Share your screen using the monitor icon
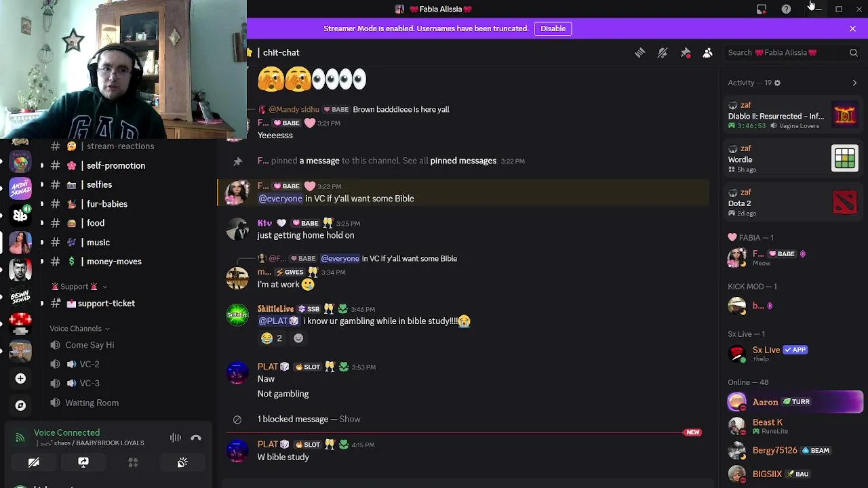Image resolution: width=868 pixels, height=488 pixels. click(x=83, y=462)
